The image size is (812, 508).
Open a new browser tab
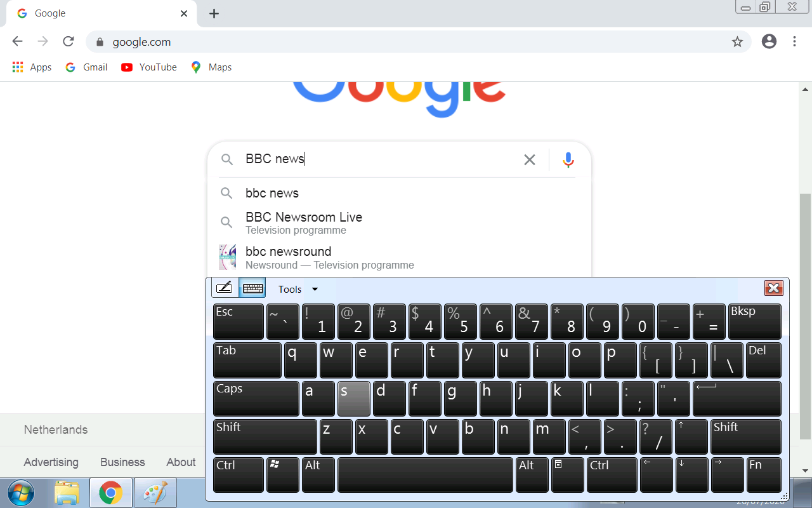coord(214,13)
